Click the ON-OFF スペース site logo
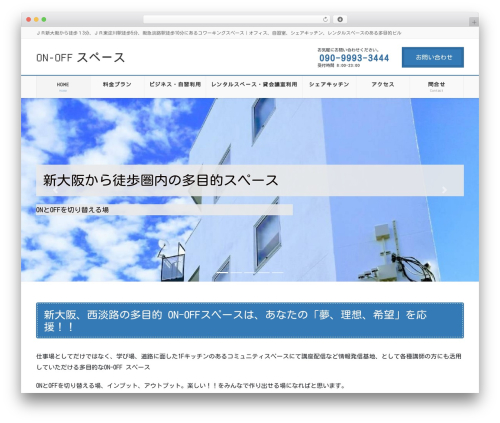The height and width of the screenshot is (423, 500). tap(80, 58)
